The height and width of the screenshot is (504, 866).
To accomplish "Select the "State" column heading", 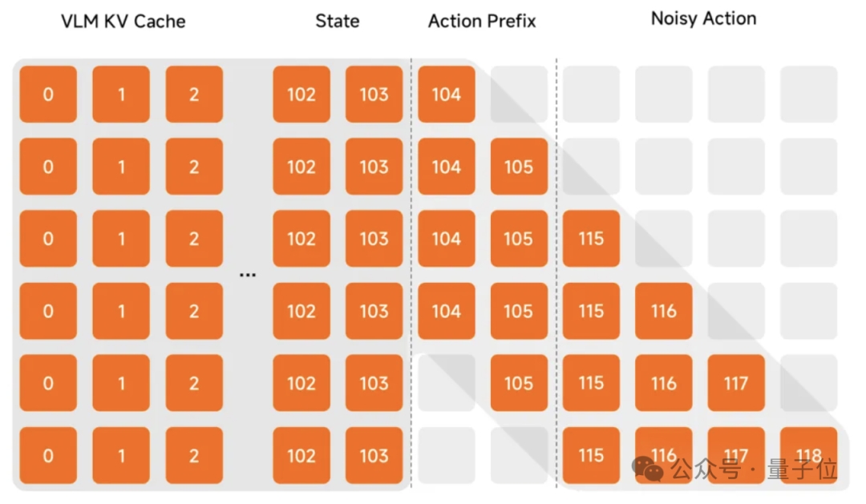I will click(x=337, y=21).
